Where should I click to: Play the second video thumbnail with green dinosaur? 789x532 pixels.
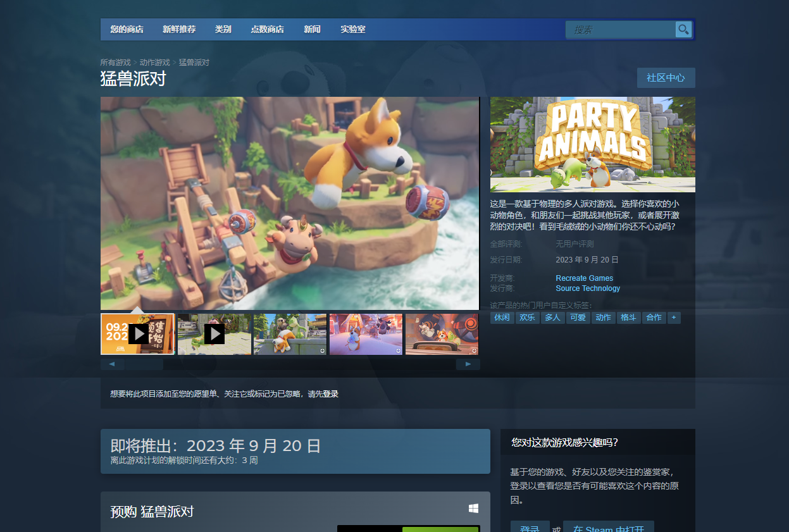[214, 334]
